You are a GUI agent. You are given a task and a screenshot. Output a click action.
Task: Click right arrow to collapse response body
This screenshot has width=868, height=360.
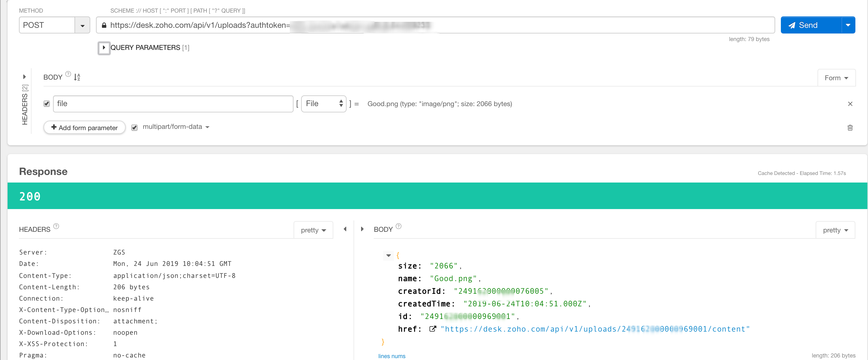[362, 229]
